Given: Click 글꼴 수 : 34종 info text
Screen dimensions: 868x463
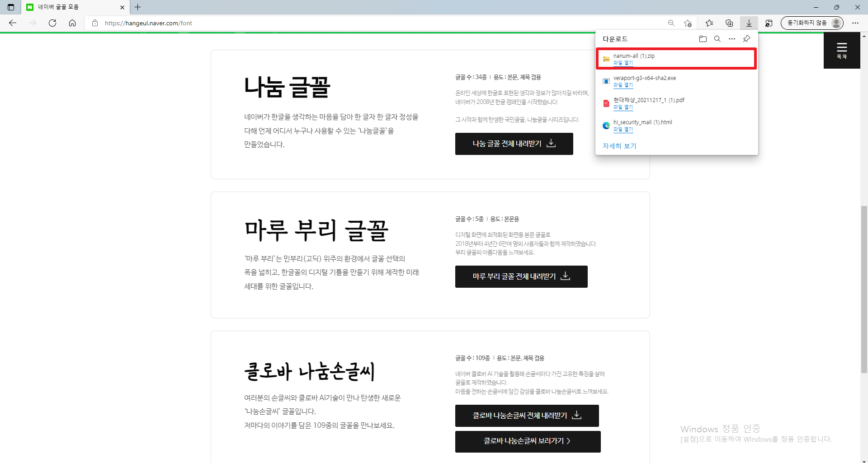Looking at the screenshot, I should pos(471,77).
